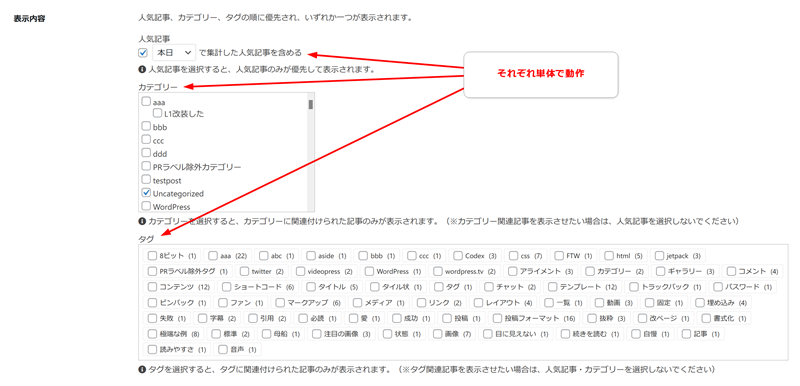
Task: Check the PRラベル除外タグ tag
Action: click(152, 271)
